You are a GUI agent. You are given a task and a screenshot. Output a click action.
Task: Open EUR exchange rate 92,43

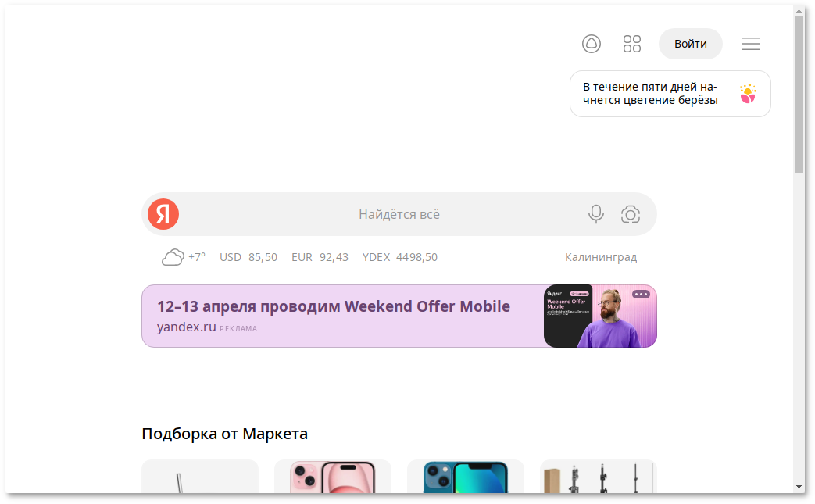tap(320, 257)
